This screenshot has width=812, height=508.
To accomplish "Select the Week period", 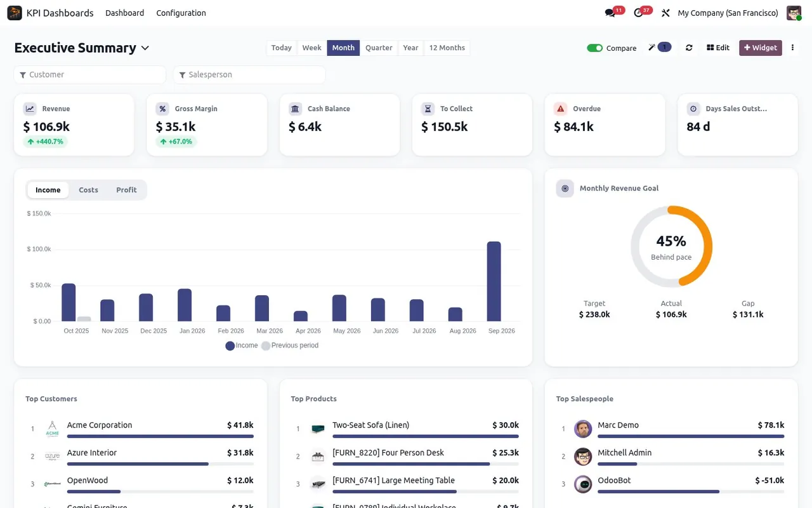I will [x=311, y=48].
